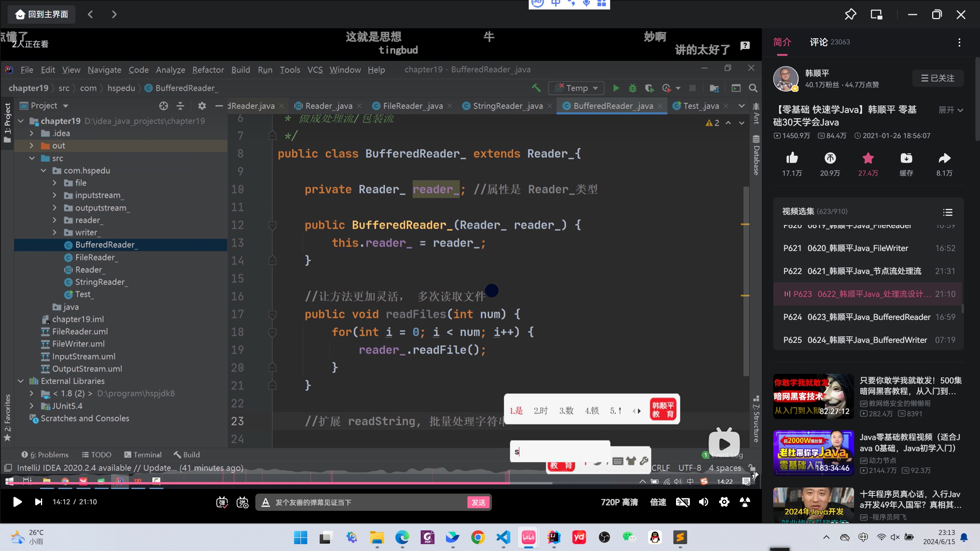Collapse the src folder in project tree
The height and width of the screenshot is (551, 980).
pos(32,158)
